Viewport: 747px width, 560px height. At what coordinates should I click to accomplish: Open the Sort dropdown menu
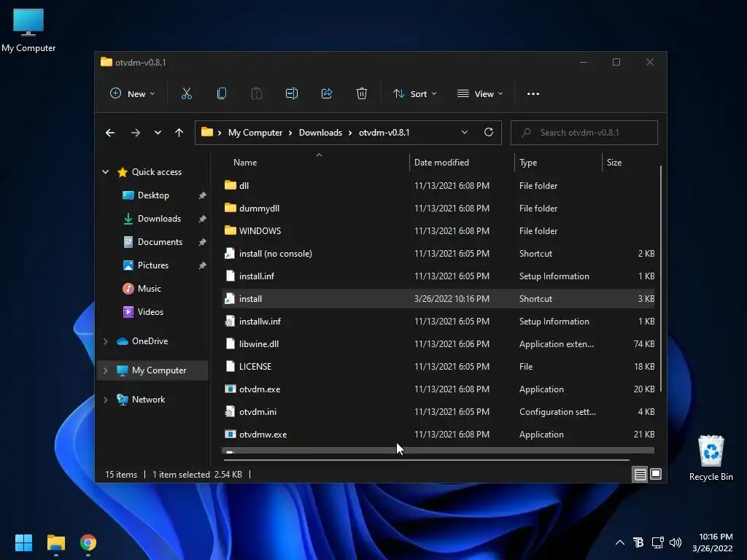pyautogui.click(x=414, y=93)
